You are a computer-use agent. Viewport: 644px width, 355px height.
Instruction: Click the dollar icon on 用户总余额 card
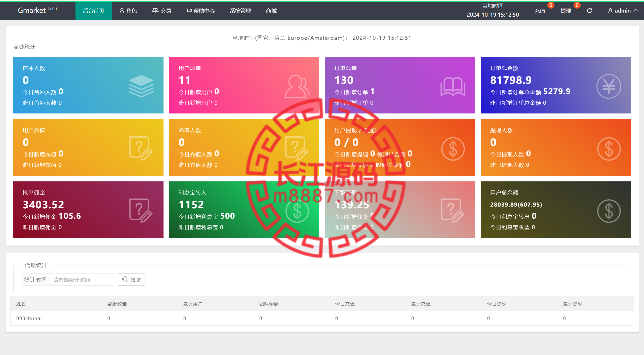[x=609, y=211]
